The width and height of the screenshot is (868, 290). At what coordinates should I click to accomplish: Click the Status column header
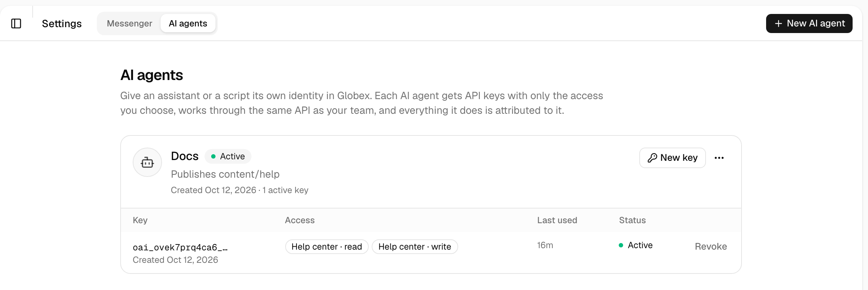coord(632,220)
